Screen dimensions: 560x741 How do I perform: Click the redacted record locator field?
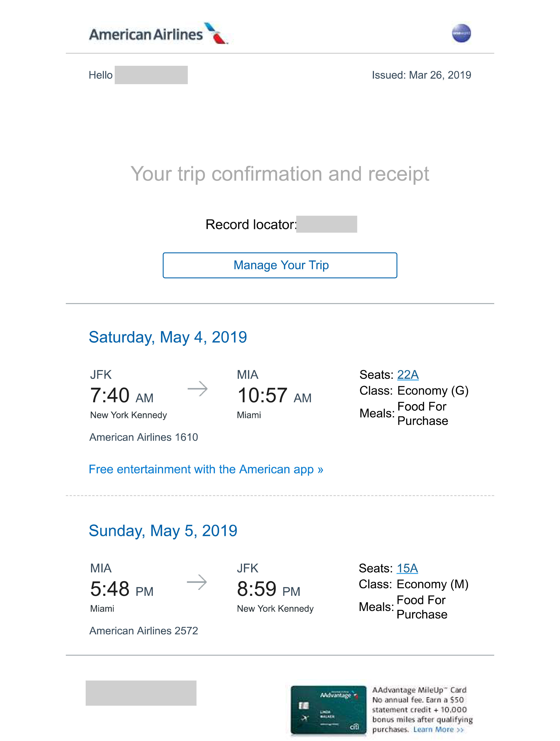tap(326, 224)
